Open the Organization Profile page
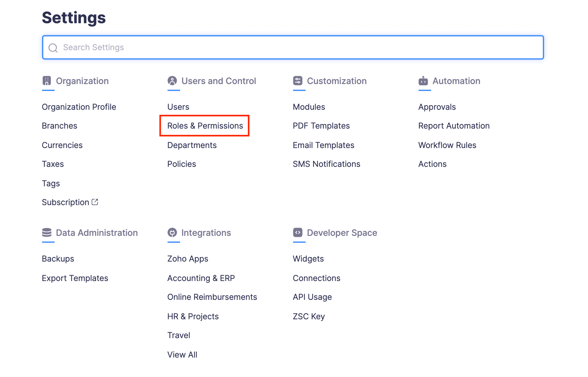The height and width of the screenshot is (377, 588). (x=79, y=107)
